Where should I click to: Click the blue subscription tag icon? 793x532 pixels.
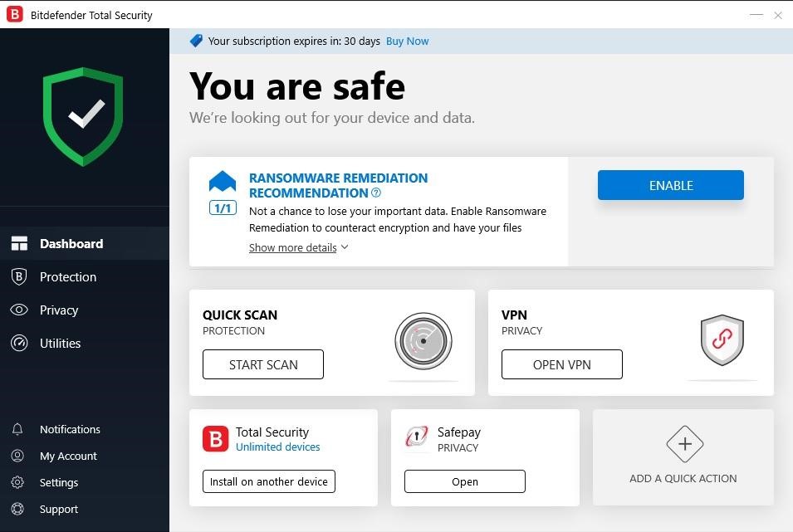coord(196,41)
